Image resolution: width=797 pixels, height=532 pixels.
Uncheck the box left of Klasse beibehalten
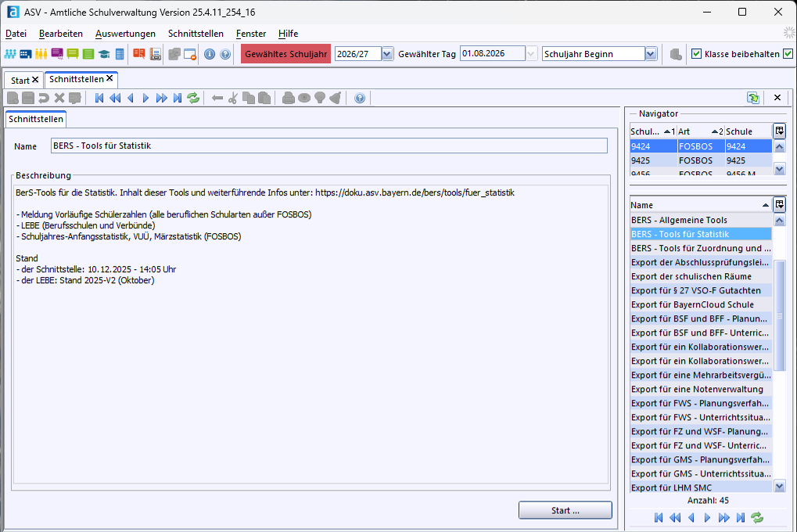tap(696, 54)
